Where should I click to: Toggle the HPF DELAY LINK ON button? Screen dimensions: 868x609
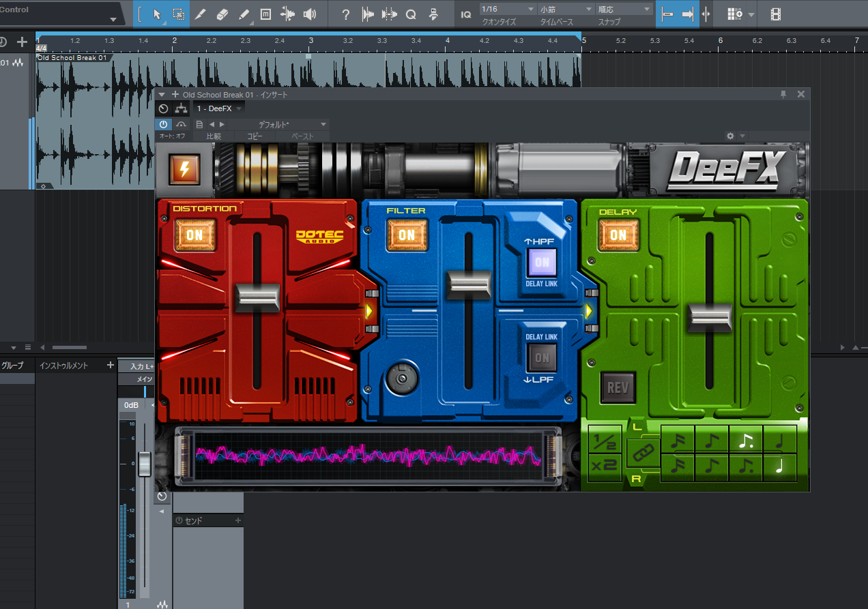[542, 262]
